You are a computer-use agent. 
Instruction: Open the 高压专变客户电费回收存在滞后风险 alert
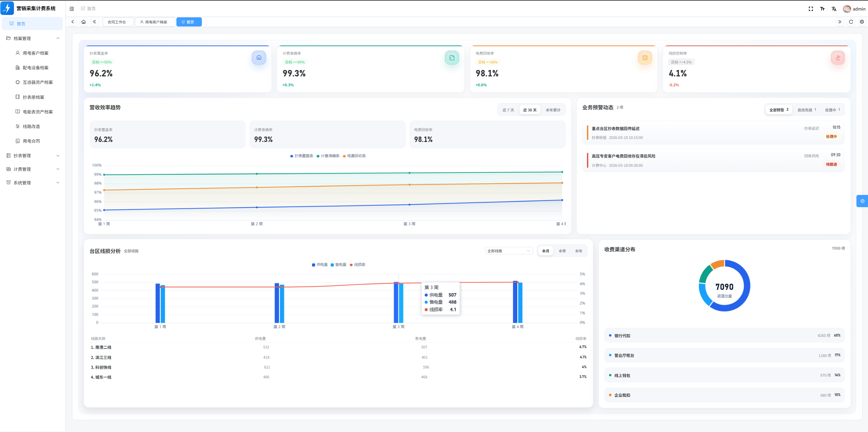pos(713,160)
